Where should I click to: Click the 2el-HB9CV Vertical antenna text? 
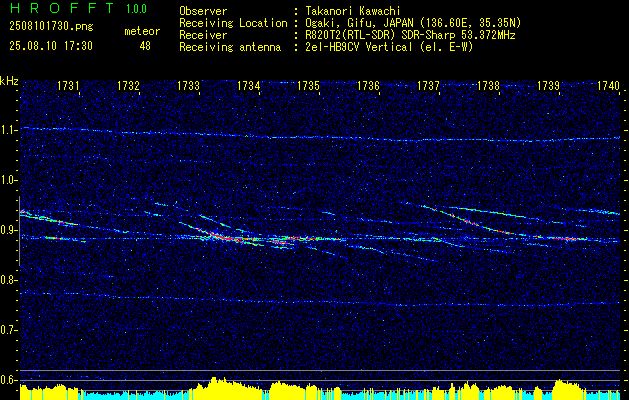tap(389, 47)
